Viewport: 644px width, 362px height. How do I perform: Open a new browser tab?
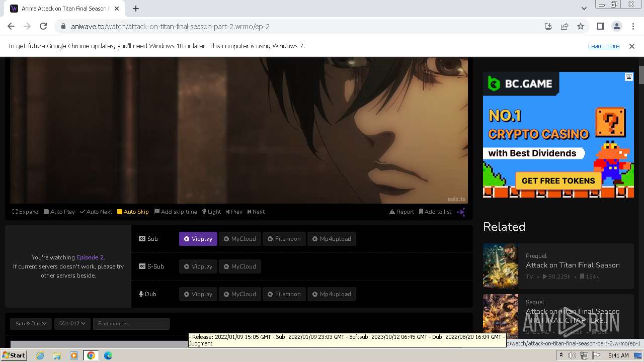coord(136,9)
